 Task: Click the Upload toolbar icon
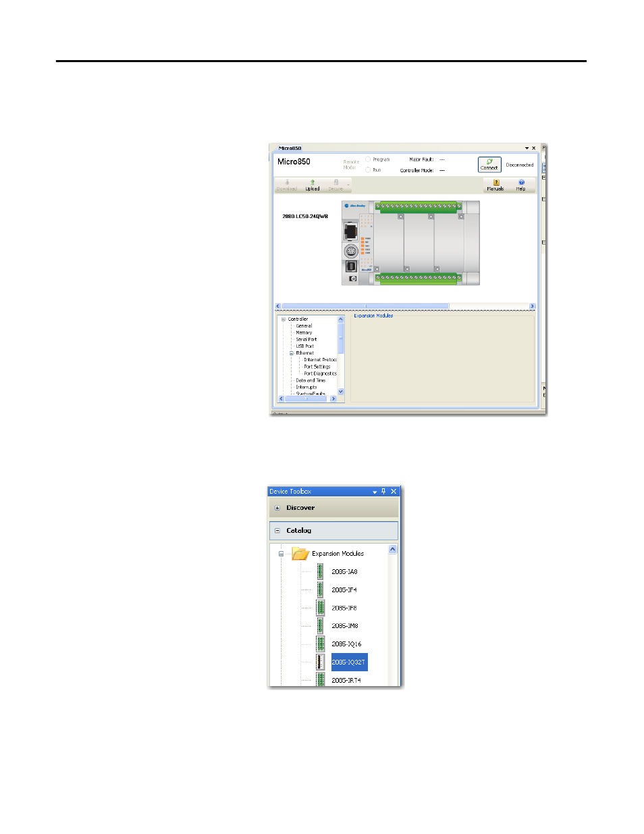click(x=313, y=182)
